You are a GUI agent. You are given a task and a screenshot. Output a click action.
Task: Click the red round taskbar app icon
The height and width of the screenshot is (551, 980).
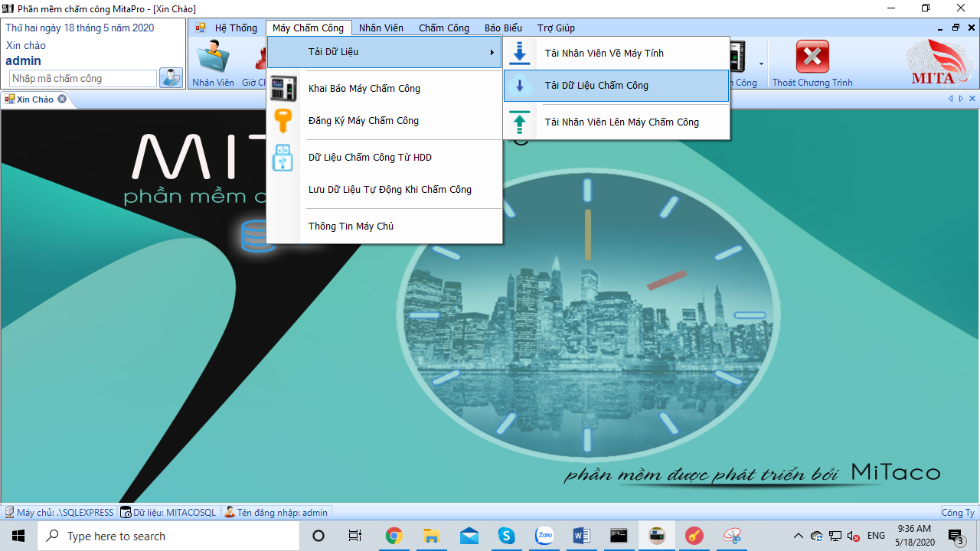[x=694, y=536]
